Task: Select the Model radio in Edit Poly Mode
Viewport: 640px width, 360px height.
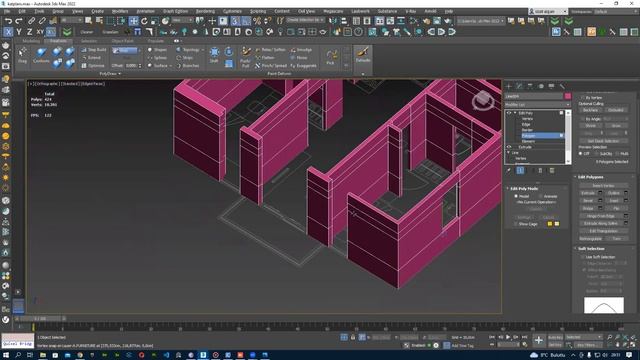Action: click(x=516, y=196)
